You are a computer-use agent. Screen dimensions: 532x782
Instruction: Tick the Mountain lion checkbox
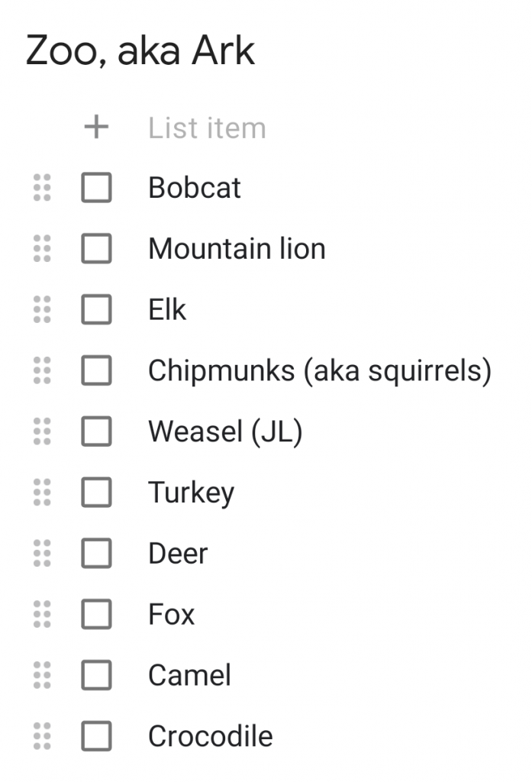(x=96, y=249)
